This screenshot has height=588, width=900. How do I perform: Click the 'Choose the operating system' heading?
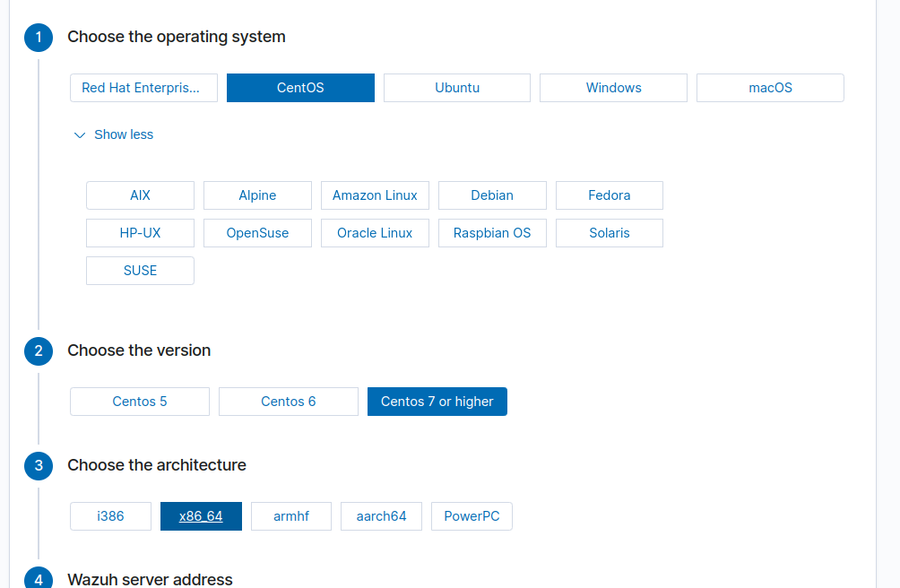pyautogui.click(x=177, y=38)
